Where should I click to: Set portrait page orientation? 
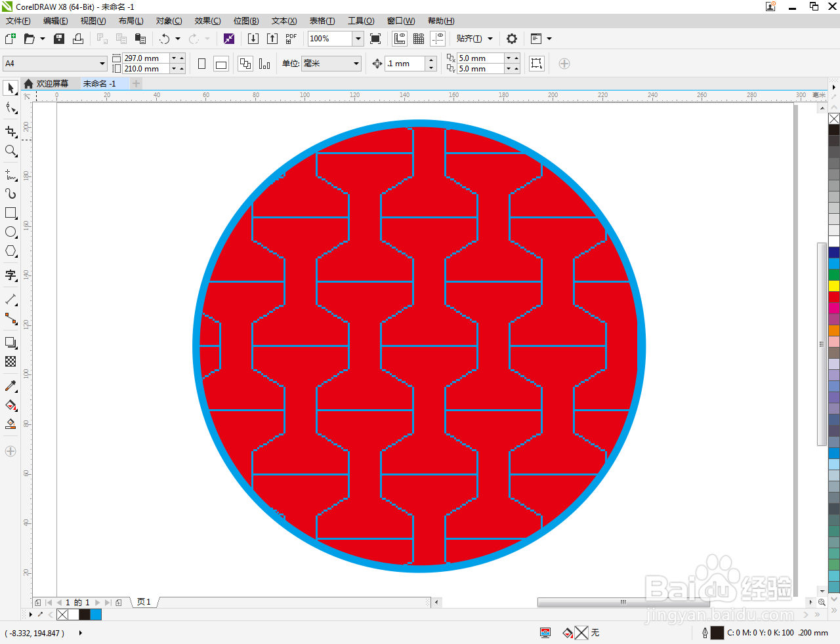pyautogui.click(x=202, y=64)
